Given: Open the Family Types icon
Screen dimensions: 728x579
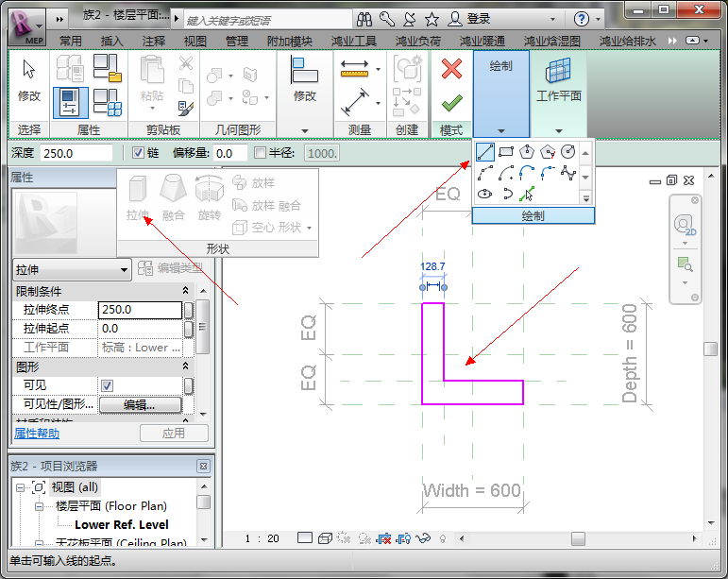Looking at the screenshot, I should pyautogui.click(x=108, y=102).
